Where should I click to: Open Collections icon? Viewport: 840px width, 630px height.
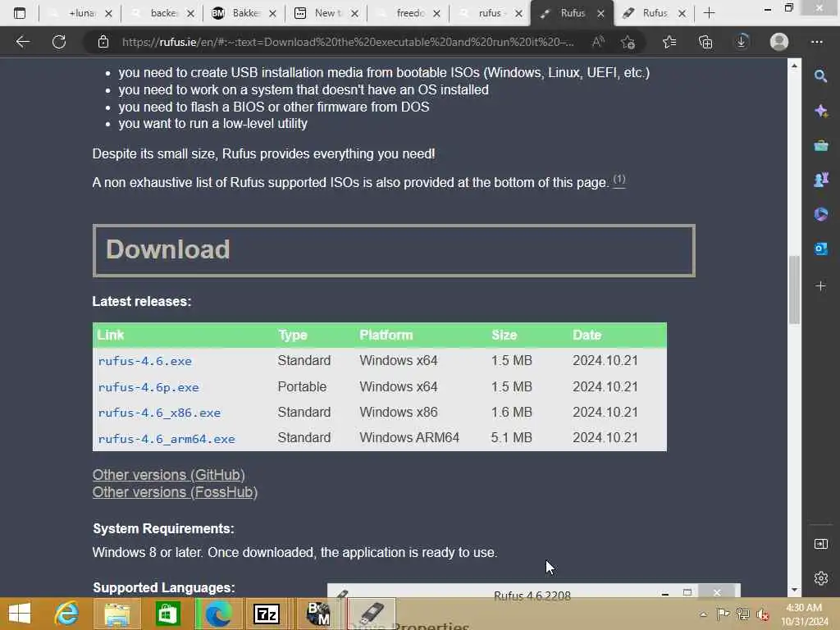(705, 42)
